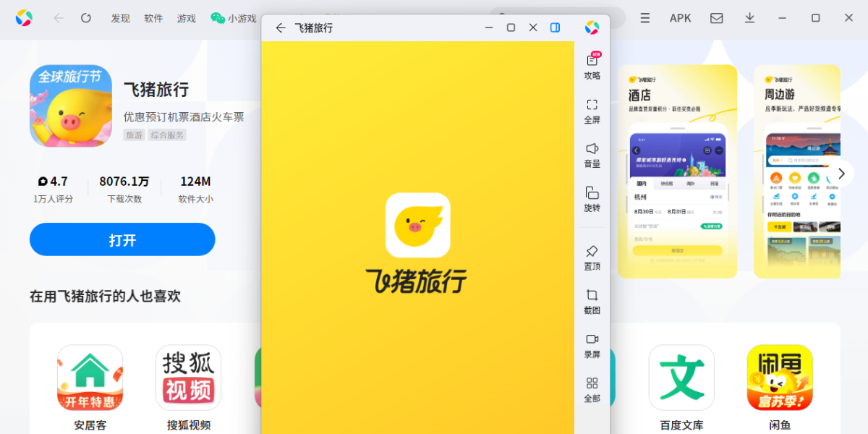Click the APK install button

click(x=680, y=18)
